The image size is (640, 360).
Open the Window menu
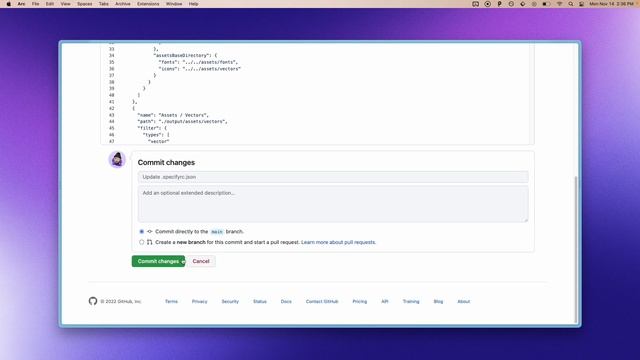pos(174,4)
